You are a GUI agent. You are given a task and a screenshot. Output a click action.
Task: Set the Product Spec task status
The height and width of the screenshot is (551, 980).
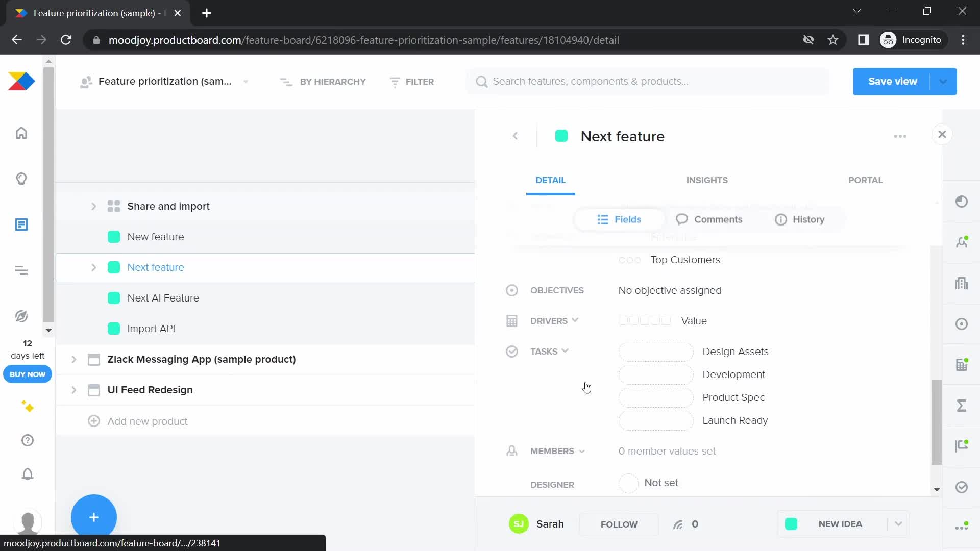coord(656,397)
